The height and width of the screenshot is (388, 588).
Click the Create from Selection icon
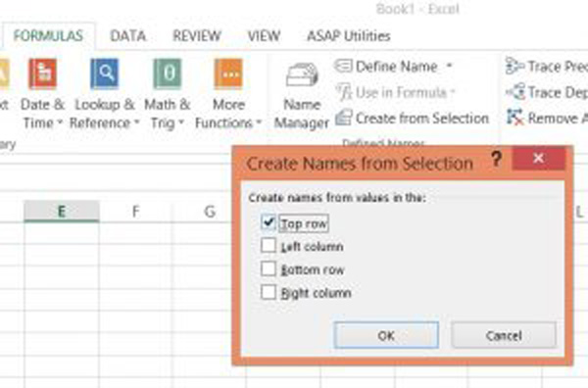(344, 118)
